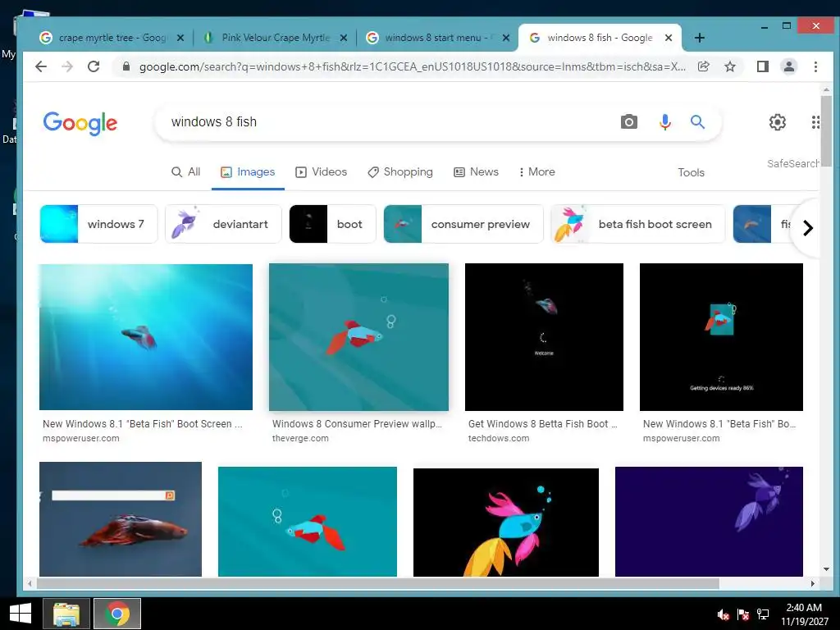Open the purple betta fish wallpaper
Viewport: 840px width, 630px height.
pos(709,521)
